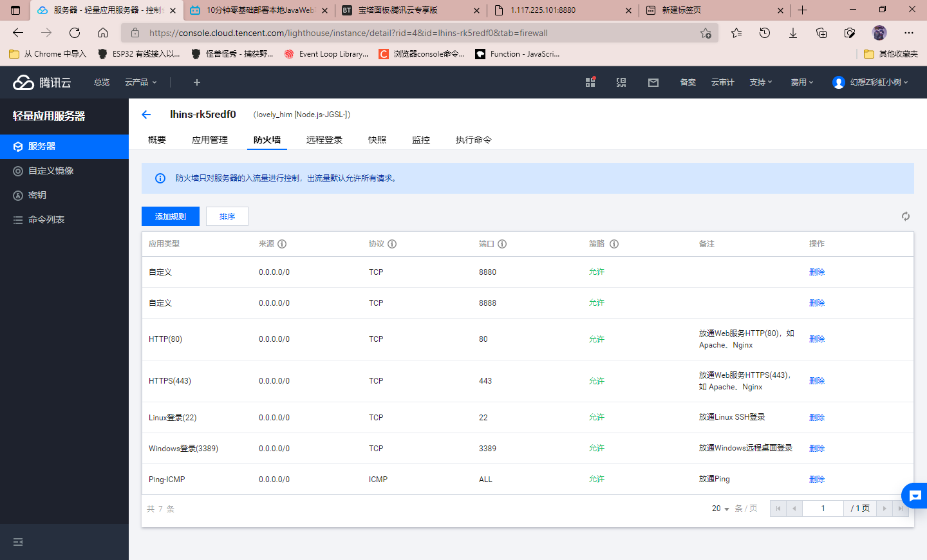
Task: Click the user avatar icon
Action: pyautogui.click(x=839, y=82)
